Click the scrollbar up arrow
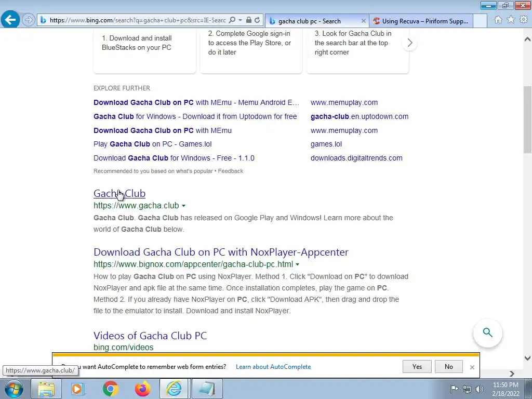This screenshot has height=399, width=532. (527, 39)
